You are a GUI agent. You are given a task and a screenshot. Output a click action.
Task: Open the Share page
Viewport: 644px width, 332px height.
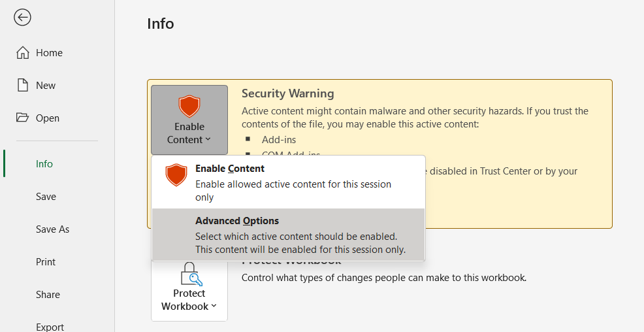click(x=47, y=295)
